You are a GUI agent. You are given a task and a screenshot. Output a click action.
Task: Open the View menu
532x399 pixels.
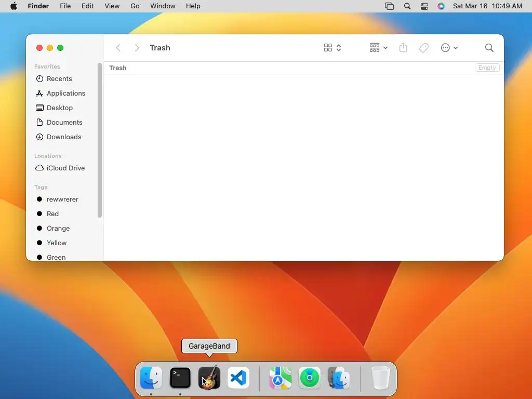pyautogui.click(x=112, y=6)
